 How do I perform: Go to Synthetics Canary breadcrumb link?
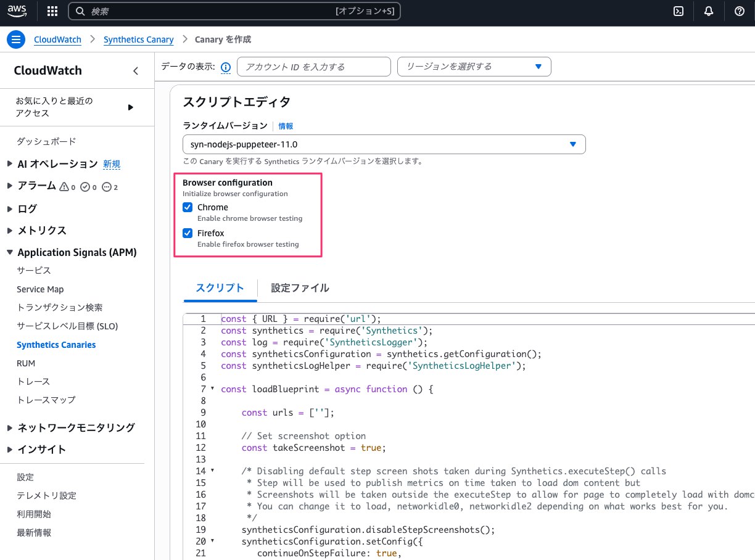pos(139,39)
